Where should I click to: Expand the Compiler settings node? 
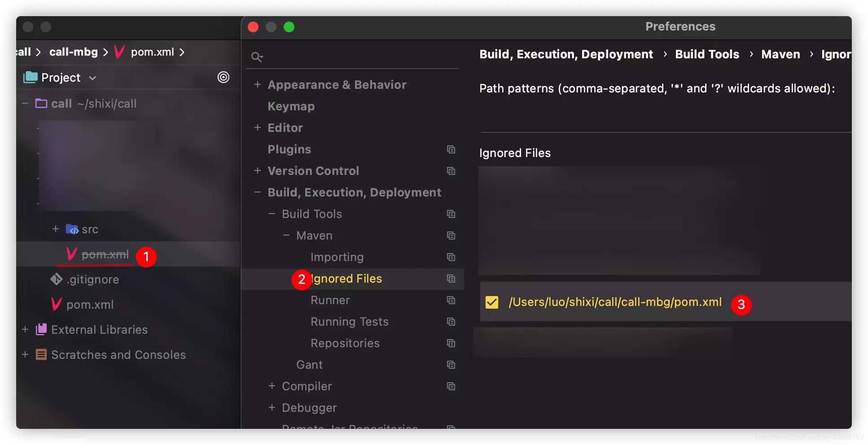click(x=272, y=386)
